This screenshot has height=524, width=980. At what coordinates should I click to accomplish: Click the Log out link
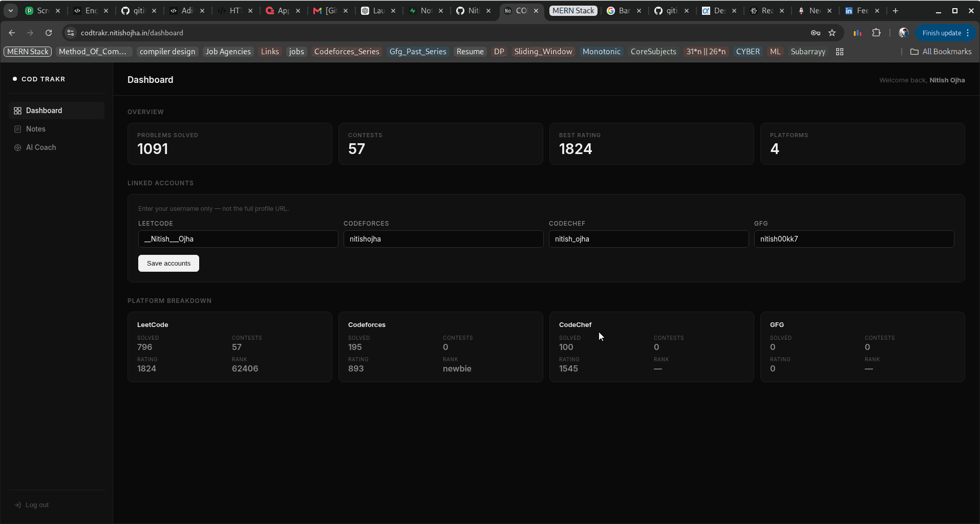[x=32, y=505]
